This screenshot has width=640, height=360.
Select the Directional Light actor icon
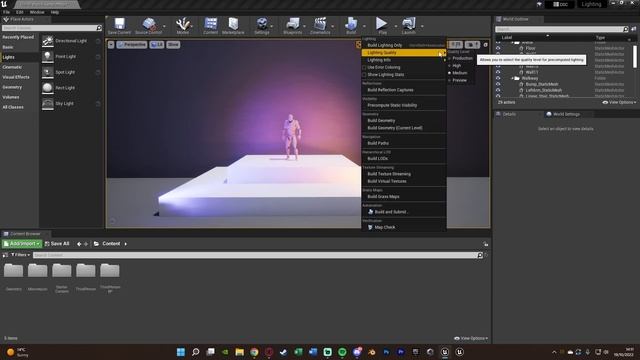[48, 41]
